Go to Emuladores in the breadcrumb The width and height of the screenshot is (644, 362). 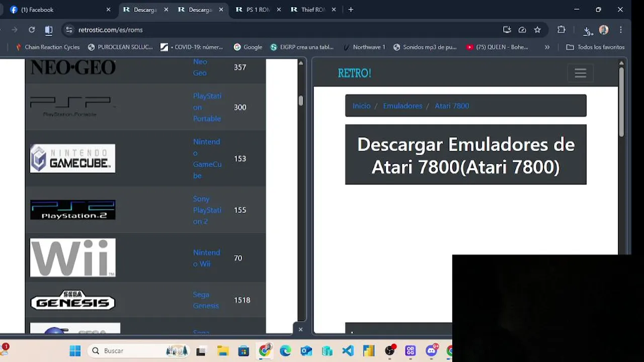pyautogui.click(x=403, y=106)
